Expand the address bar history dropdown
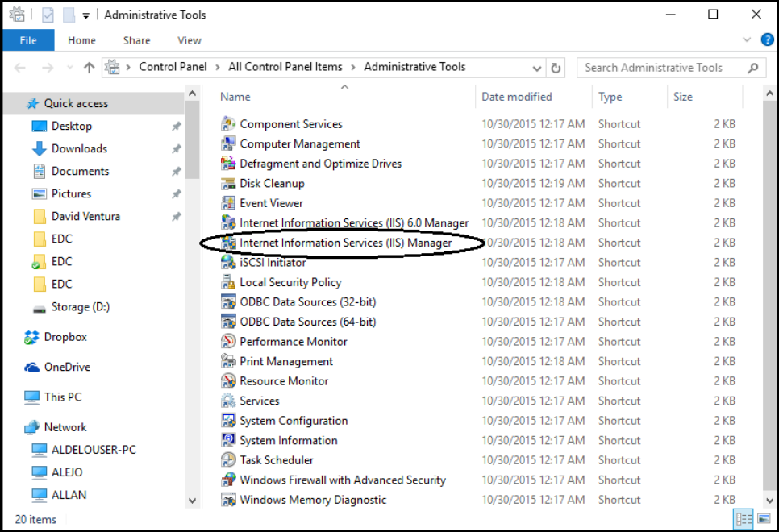The image size is (779, 532). (536, 68)
